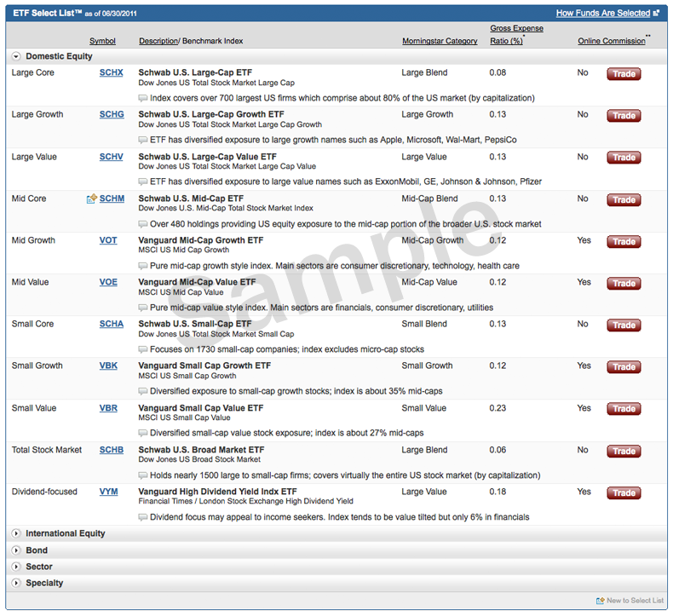Open the SCHM symbol link
Image resolution: width=673 pixels, height=616 pixels.
pos(112,199)
